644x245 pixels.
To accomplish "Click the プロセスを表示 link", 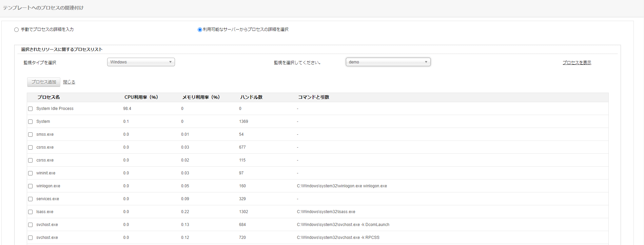I will click(577, 63).
